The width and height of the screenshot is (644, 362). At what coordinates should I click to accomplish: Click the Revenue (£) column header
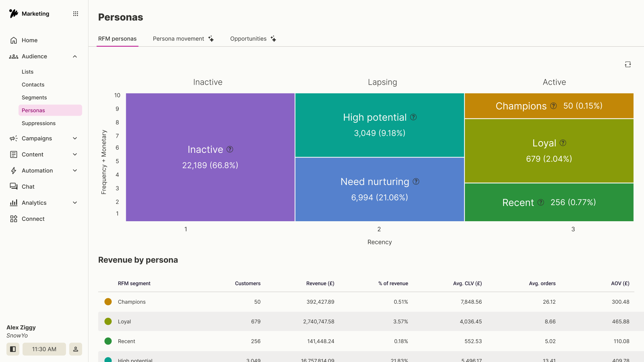click(x=320, y=284)
